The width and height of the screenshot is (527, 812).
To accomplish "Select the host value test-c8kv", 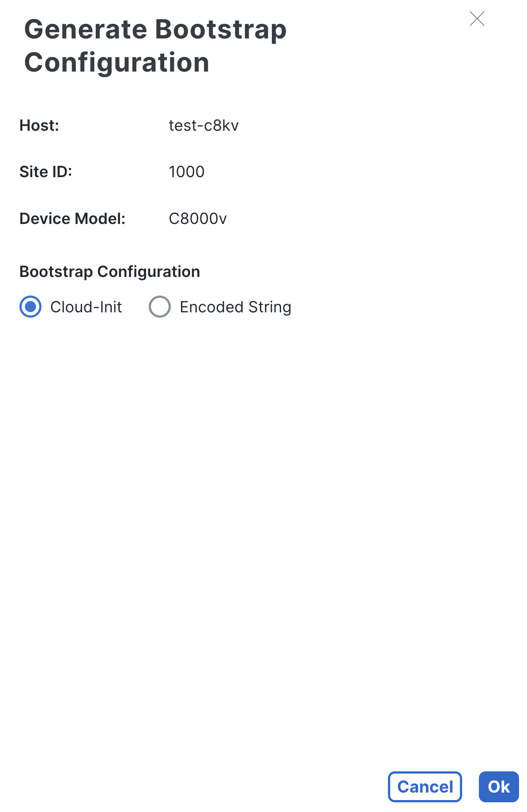I will (x=204, y=125).
